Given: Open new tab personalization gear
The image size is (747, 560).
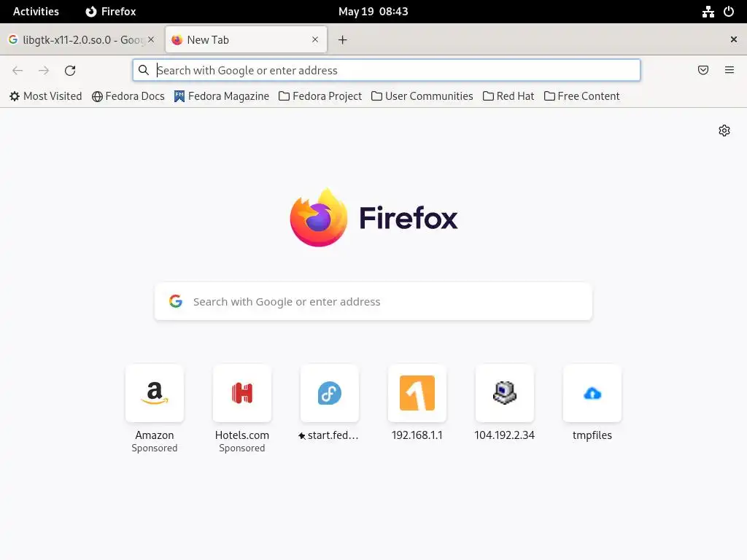Looking at the screenshot, I should click(x=724, y=131).
